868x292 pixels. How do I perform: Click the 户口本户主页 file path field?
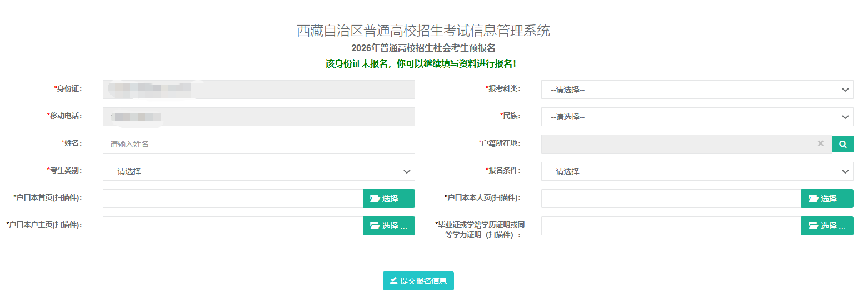232,226
